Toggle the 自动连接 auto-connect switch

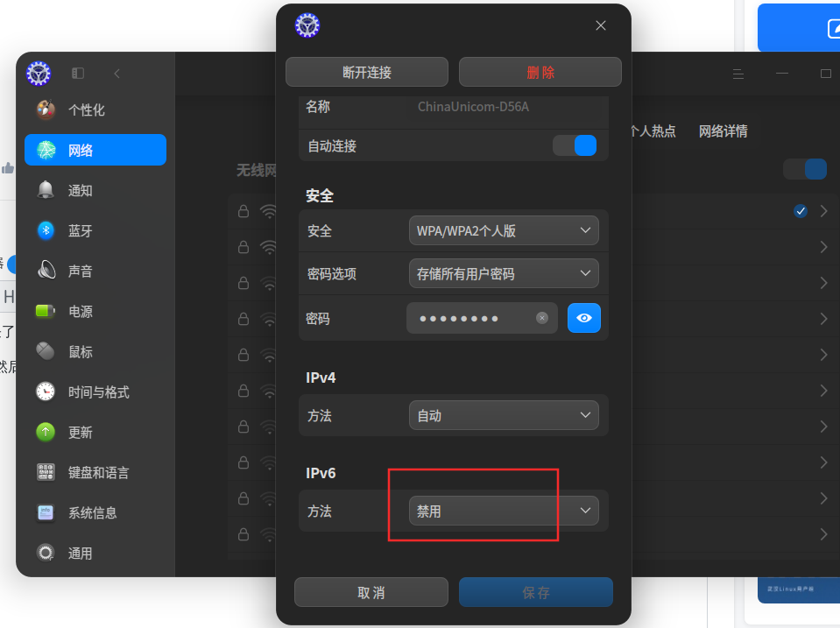click(575, 145)
